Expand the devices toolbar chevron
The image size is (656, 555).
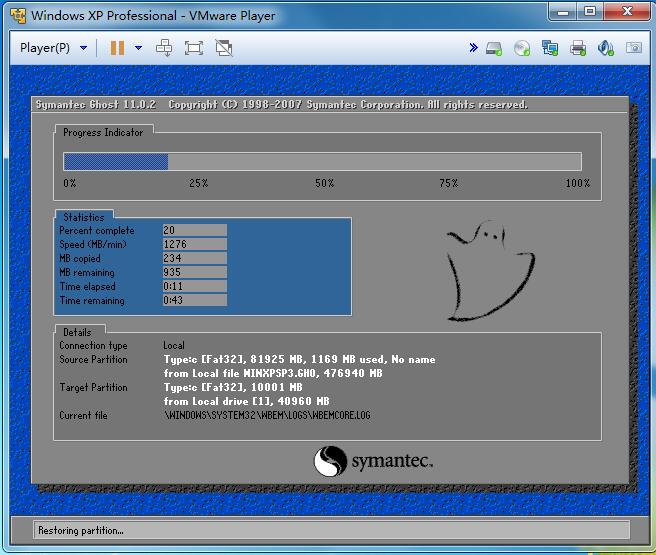coord(473,47)
